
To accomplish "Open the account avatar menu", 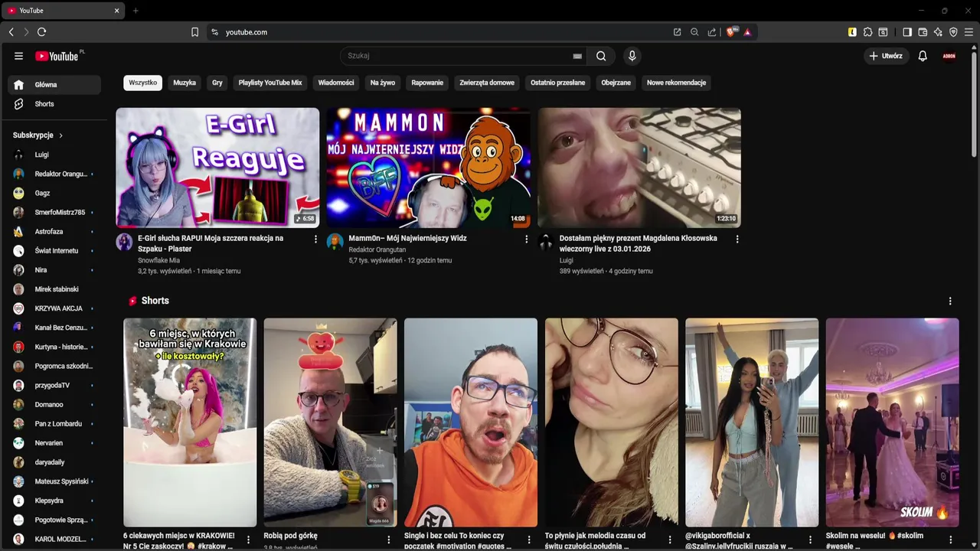I will click(949, 56).
